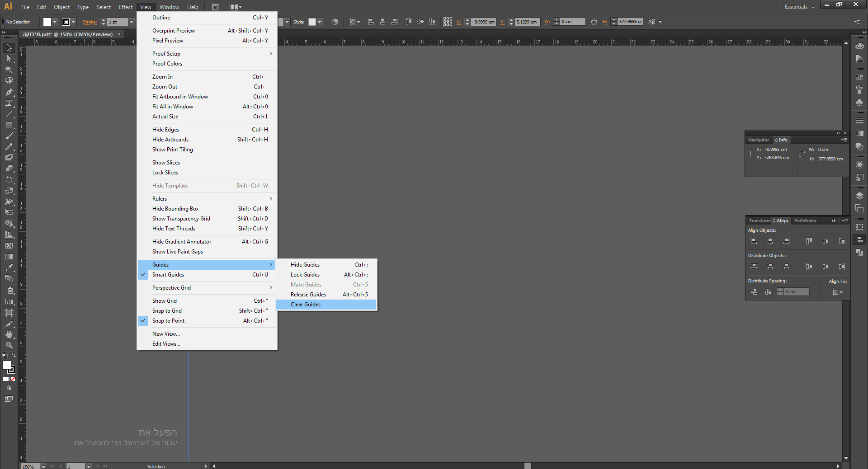
Task: Toggle Show Grid option
Action: pyautogui.click(x=207, y=301)
